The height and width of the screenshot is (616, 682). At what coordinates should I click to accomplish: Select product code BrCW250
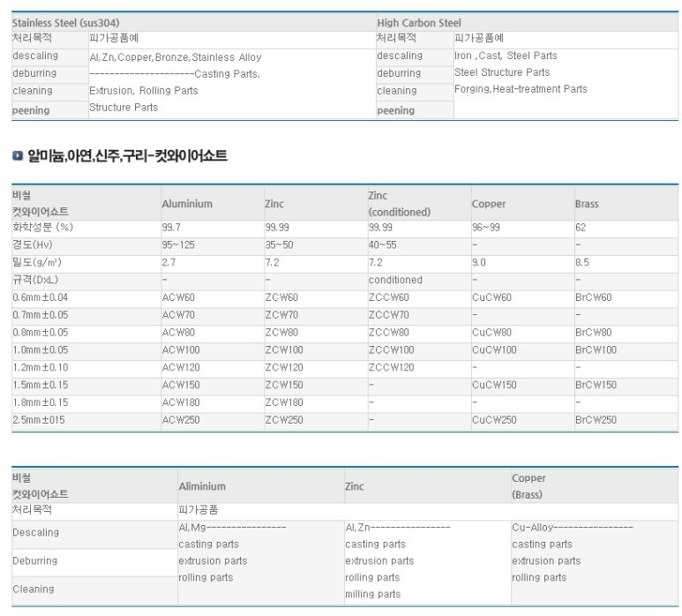(596, 420)
